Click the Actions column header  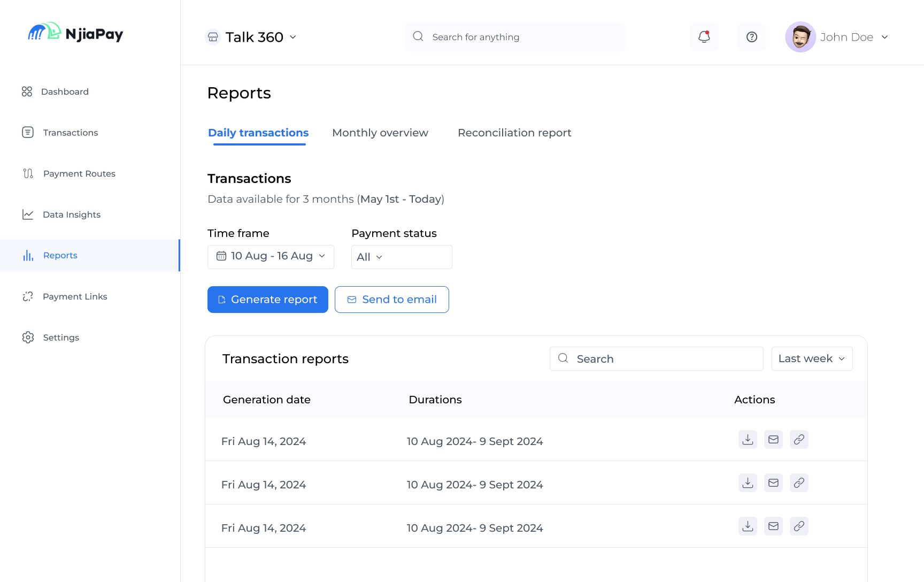pos(754,400)
